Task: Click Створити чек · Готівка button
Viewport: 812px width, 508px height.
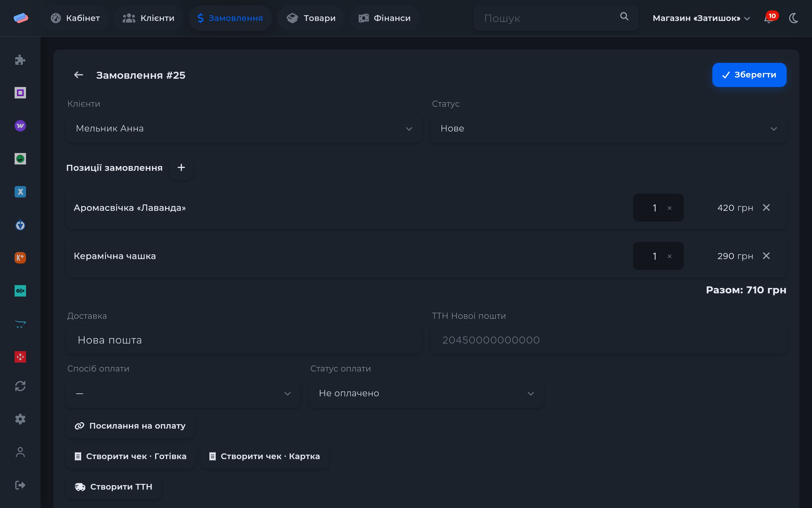Action: click(x=131, y=456)
